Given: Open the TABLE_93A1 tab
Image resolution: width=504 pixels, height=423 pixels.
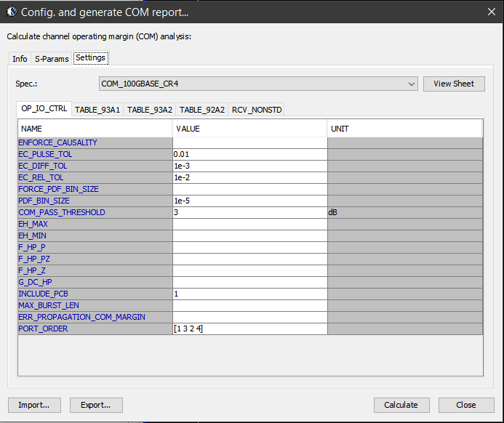Looking at the screenshot, I should pos(97,110).
